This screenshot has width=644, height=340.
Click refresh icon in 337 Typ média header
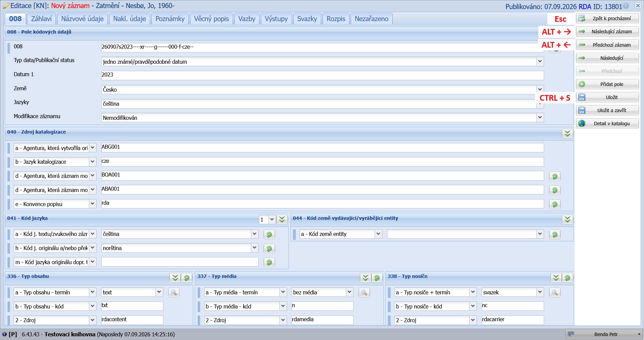coord(377,278)
